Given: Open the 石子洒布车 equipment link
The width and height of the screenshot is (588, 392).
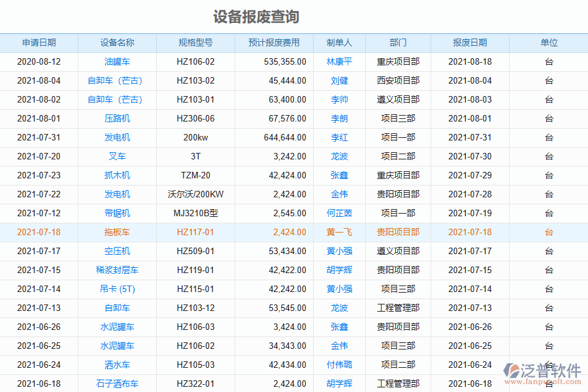Looking at the screenshot, I should coord(116,384).
